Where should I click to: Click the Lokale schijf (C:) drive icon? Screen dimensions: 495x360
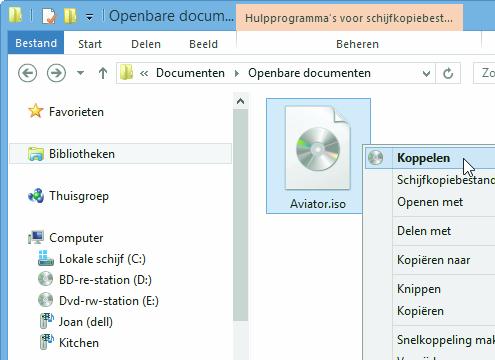click(x=46, y=258)
